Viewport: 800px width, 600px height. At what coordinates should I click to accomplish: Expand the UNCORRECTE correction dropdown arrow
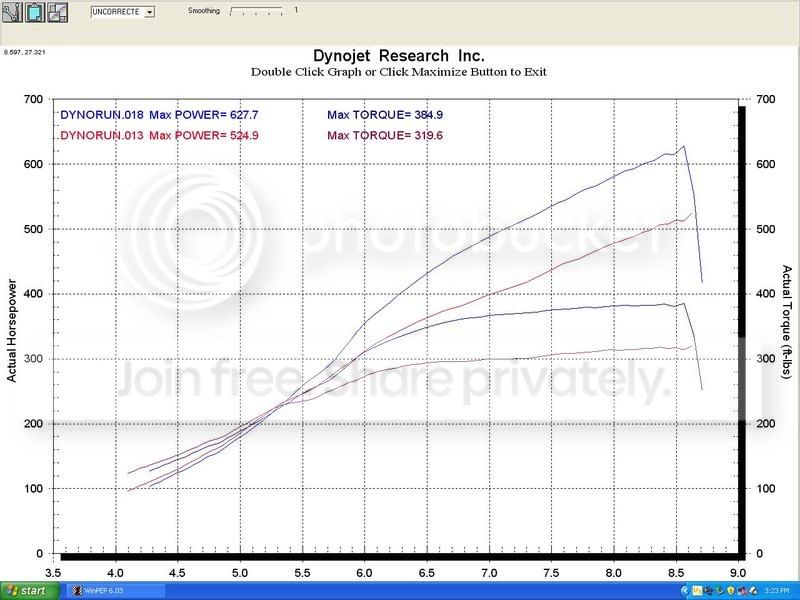pyautogui.click(x=149, y=12)
